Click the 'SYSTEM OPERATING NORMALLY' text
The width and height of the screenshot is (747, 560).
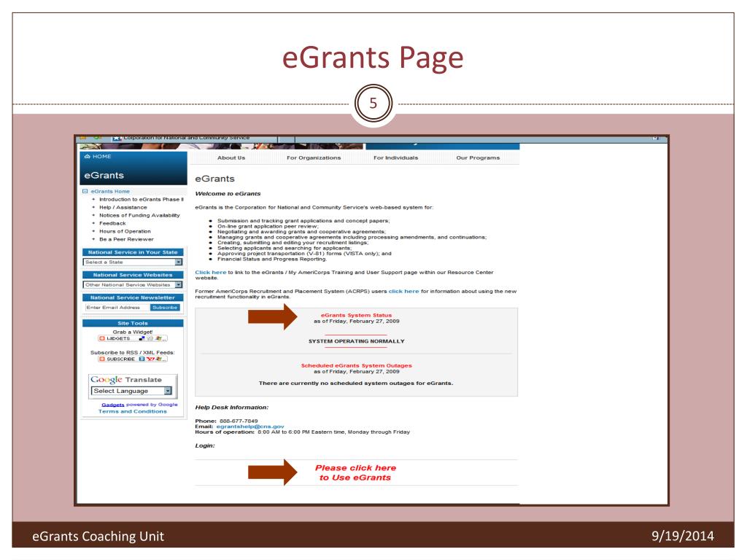356,341
